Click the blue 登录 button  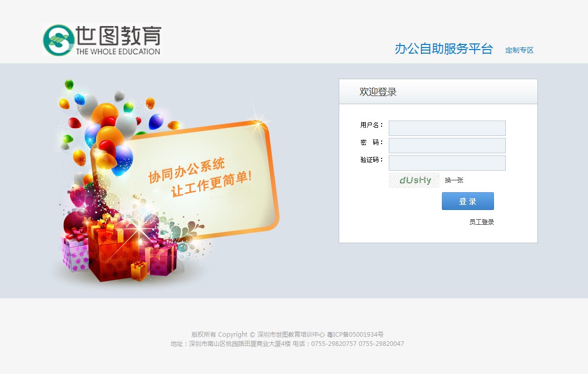(x=467, y=201)
